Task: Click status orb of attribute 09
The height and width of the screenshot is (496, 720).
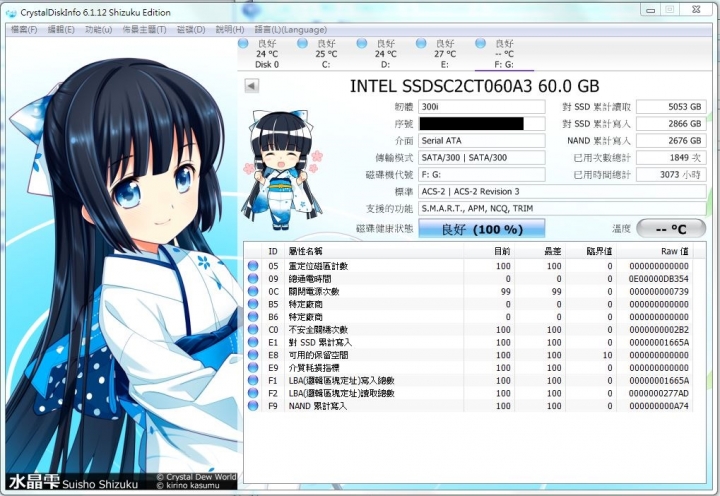Action: pyautogui.click(x=253, y=279)
